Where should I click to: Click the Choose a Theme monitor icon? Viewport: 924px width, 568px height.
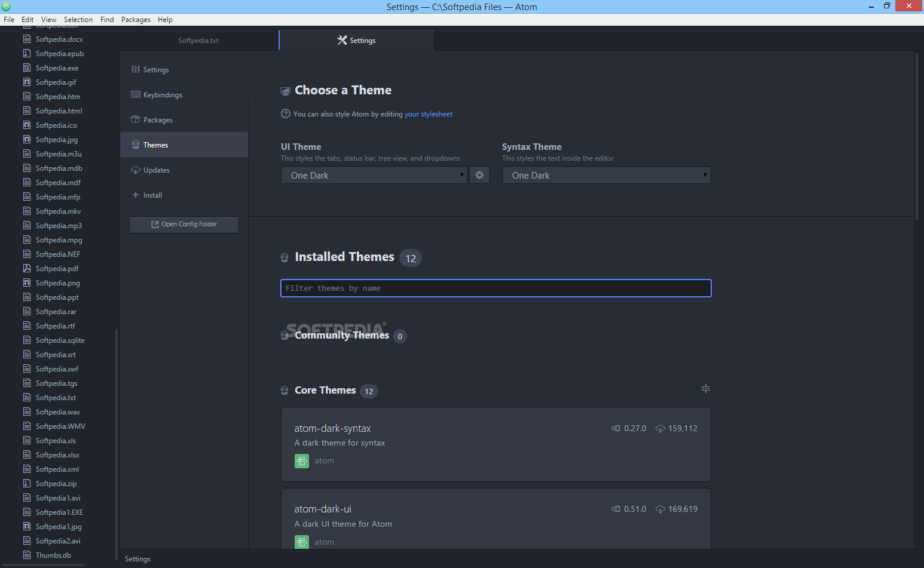[286, 91]
